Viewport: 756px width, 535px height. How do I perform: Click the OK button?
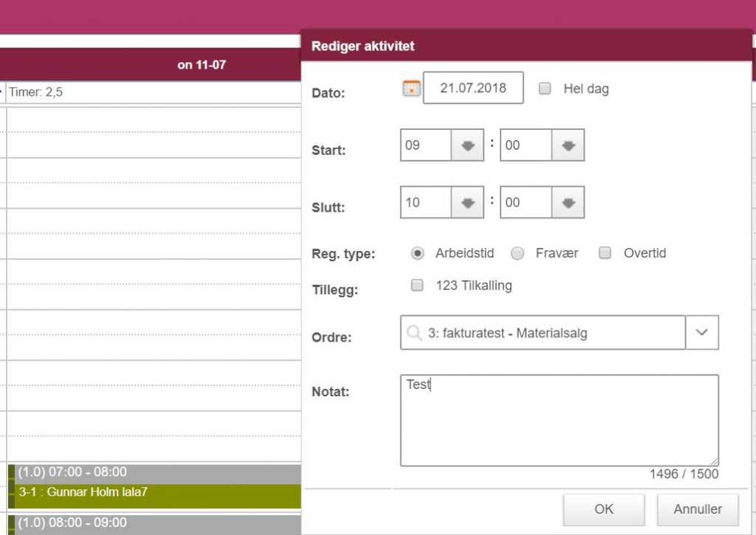(x=604, y=509)
